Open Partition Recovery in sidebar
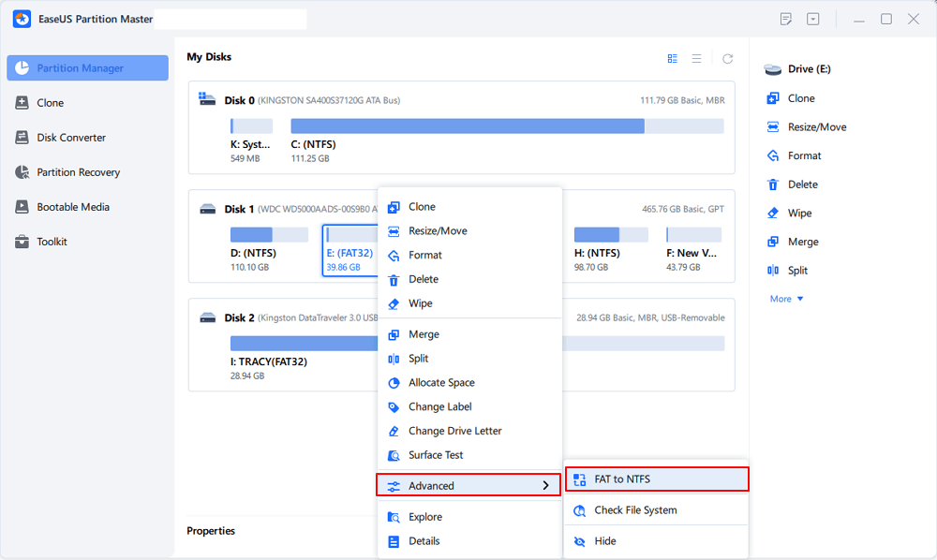The height and width of the screenshot is (560, 937). [79, 172]
